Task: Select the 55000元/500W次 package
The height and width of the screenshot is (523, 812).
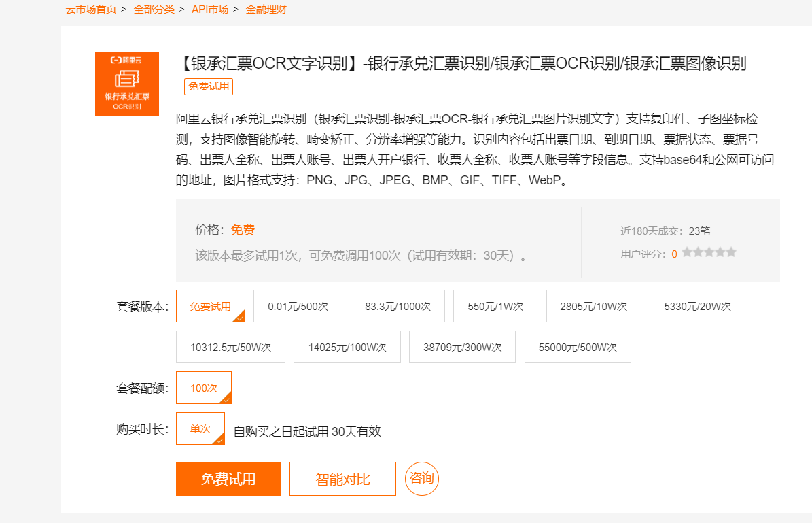Action: coord(578,347)
